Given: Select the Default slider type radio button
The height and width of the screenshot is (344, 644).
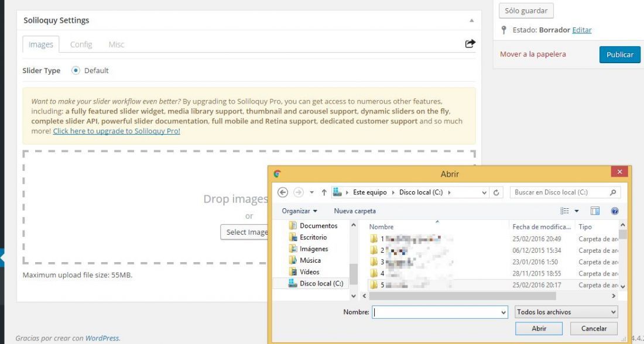Looking at the screenshot, I should click(76, 71).
